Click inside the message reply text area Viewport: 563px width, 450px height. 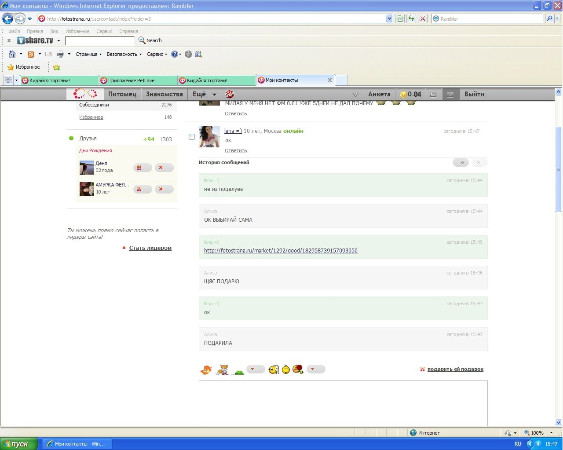click(343, 403)
